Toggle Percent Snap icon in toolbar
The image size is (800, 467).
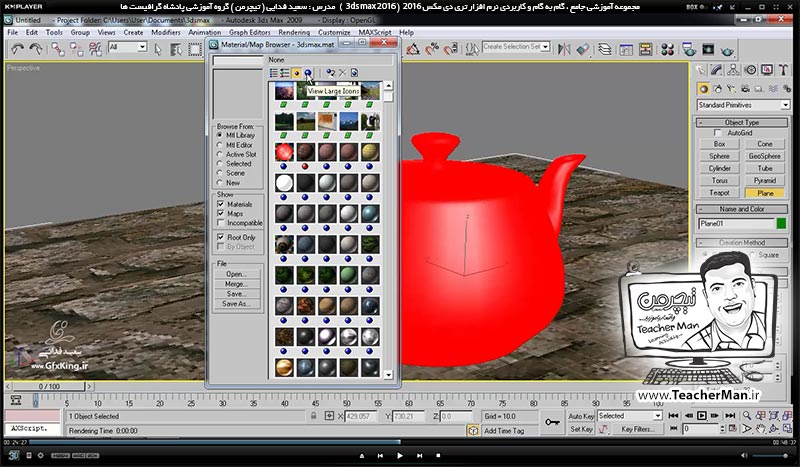(x=432, y=49)
